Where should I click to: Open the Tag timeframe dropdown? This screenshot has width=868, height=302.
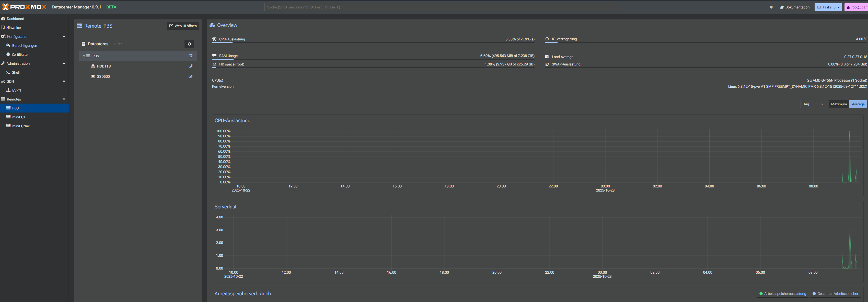(x=813, y=104)
